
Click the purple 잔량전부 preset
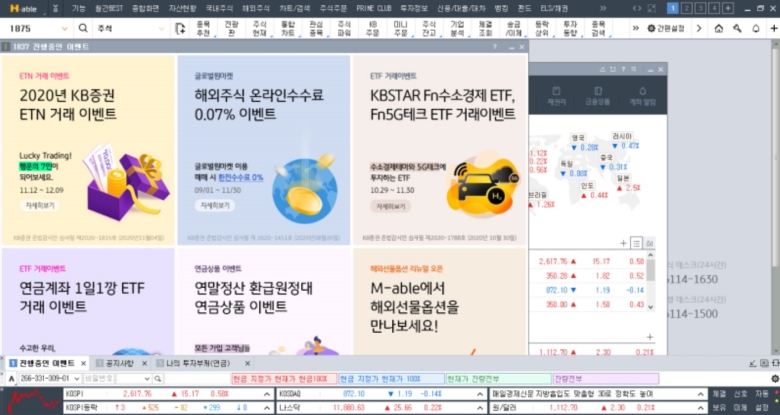pyautogui.click(x=606, y=379)
